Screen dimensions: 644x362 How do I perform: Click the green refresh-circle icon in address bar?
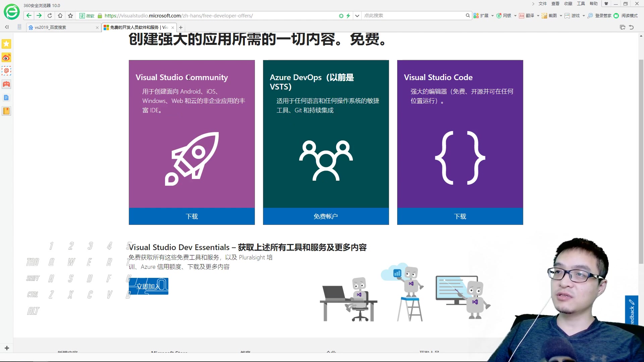pos(341,16)
